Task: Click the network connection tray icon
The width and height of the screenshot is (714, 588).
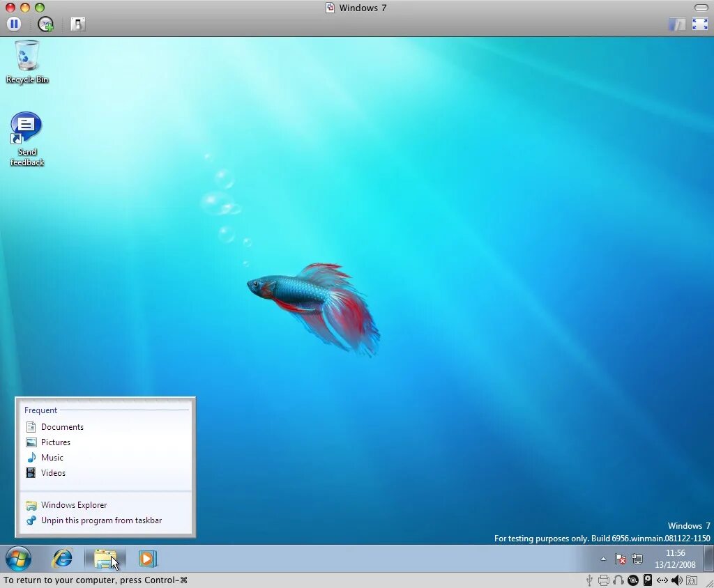Action: [x=637, y=559]
